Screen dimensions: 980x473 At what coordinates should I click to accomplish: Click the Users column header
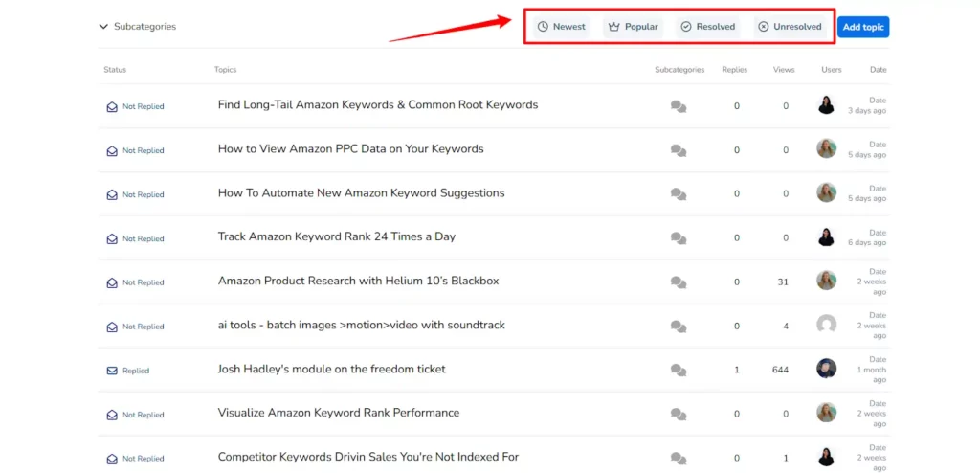832,70
